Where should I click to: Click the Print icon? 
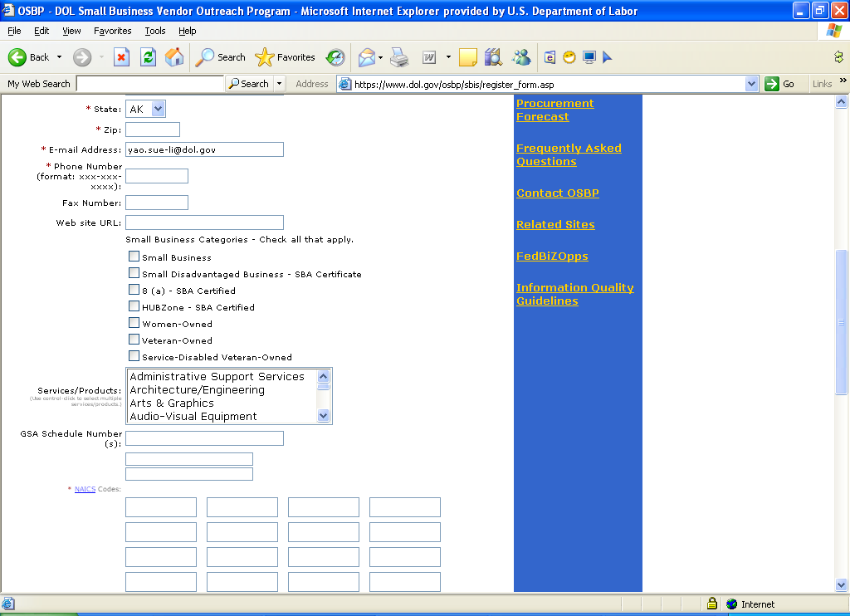tap(400, 57)
